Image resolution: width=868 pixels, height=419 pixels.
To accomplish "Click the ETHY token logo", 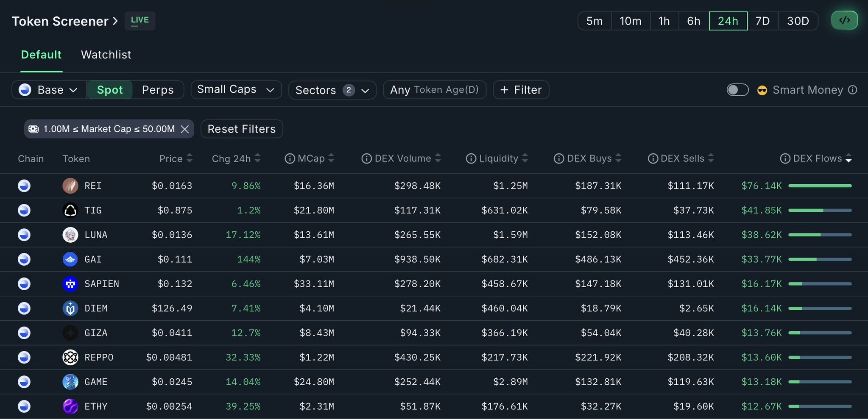I will coord(70,406).
